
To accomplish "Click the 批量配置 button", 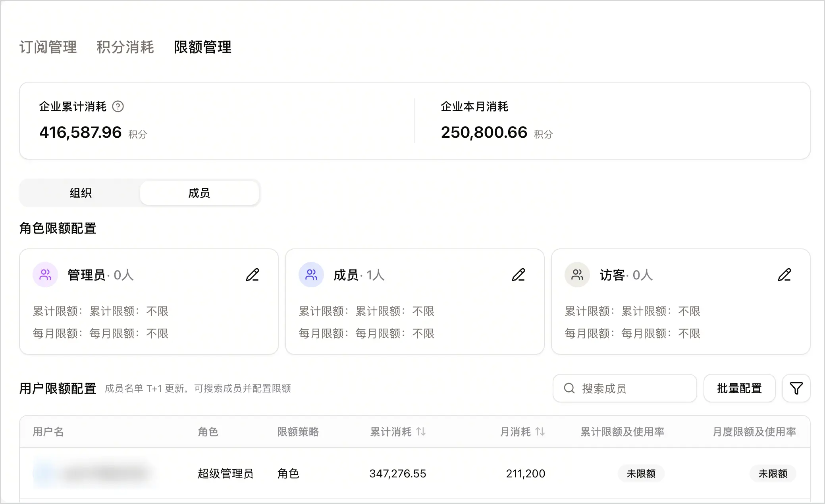I will coord(739,388).
